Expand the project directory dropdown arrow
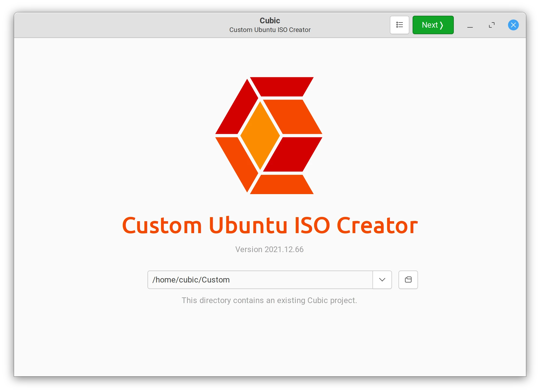This screenshot has width=540, height=392. 382,279
